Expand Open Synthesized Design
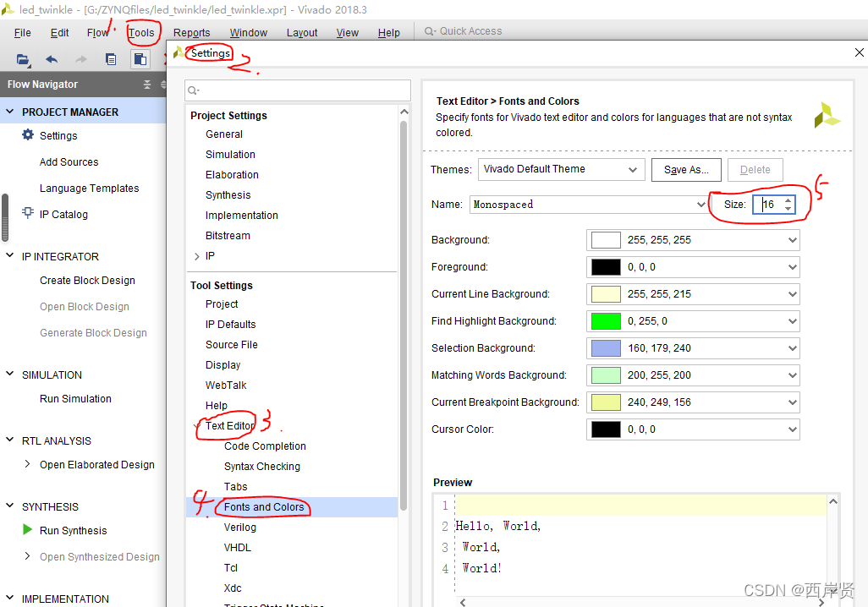 click(x=27, y=556)
